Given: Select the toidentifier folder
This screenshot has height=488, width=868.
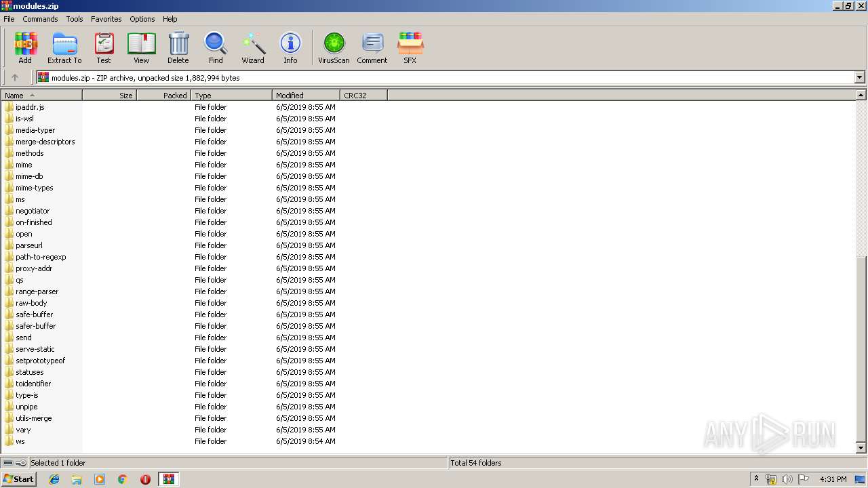Looking at the screenshot, I should tap(33, 384).
